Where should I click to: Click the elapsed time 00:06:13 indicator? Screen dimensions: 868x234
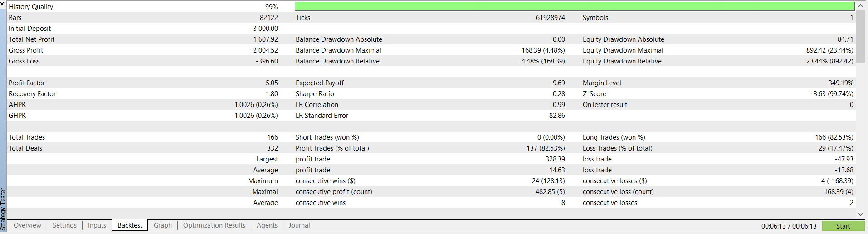pyautogui.click(x=789, y=226)
